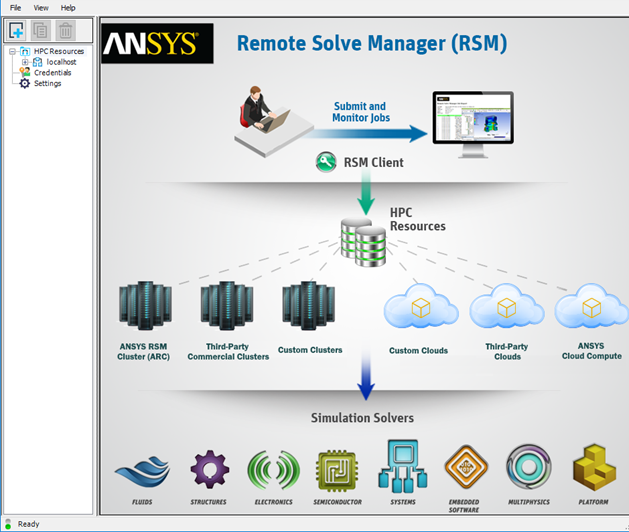Image resolution: width=629 pixels, height=532 pixels.
Task: Expand the localhost tree node
Action: [x=25, y=62]
